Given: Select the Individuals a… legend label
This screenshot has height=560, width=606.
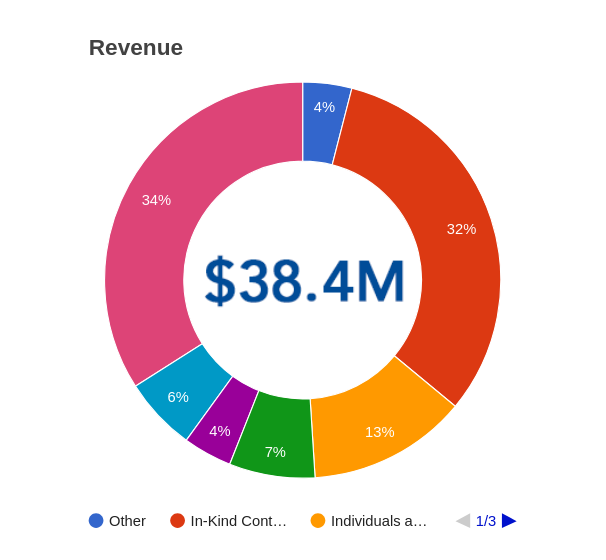Looking at the screenshot, I should pos(379,521).
